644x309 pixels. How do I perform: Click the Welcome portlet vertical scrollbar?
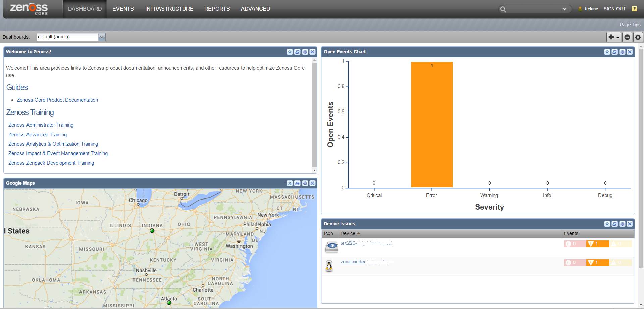(x=314, y=114)
